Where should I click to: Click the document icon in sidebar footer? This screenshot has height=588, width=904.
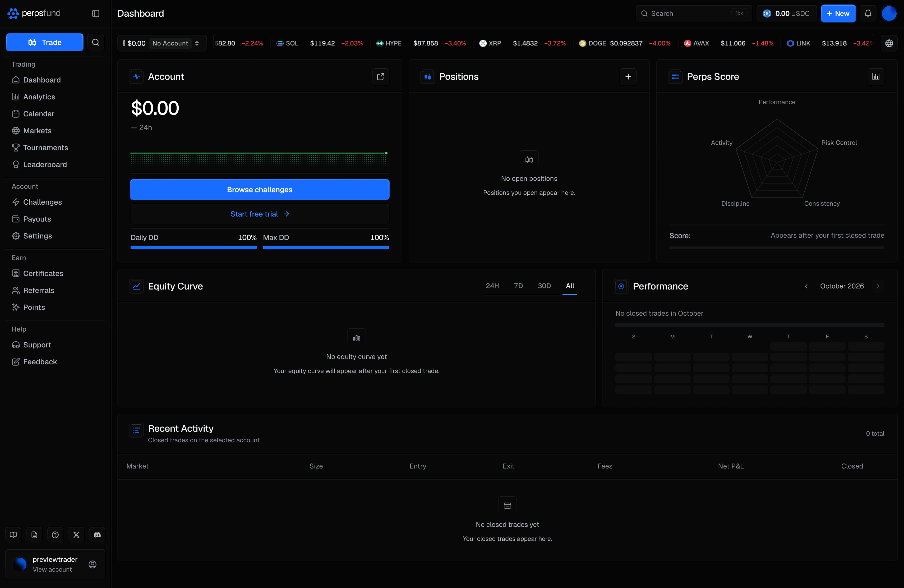tap(34, 535)
